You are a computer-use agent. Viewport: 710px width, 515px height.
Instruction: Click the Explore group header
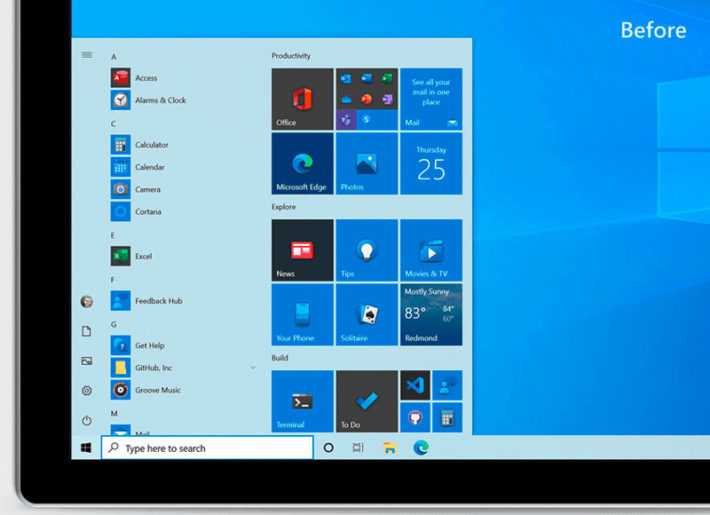click(283, 207)
